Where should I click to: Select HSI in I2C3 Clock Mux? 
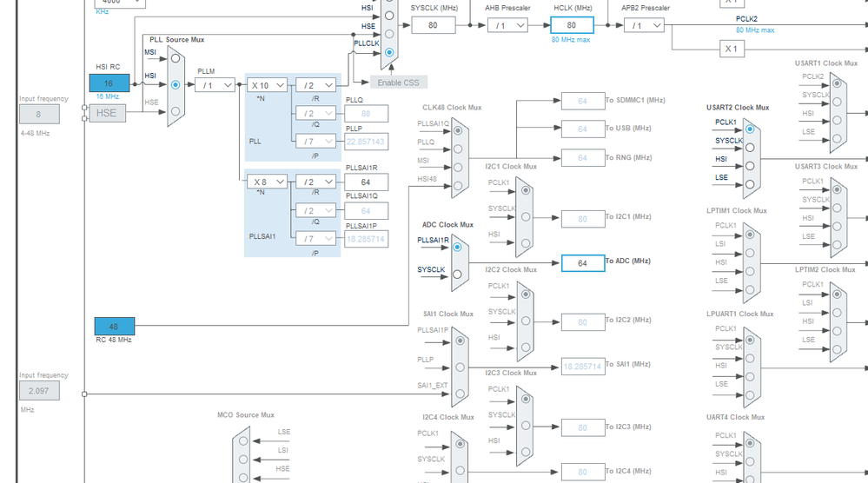tap(526, 452)
